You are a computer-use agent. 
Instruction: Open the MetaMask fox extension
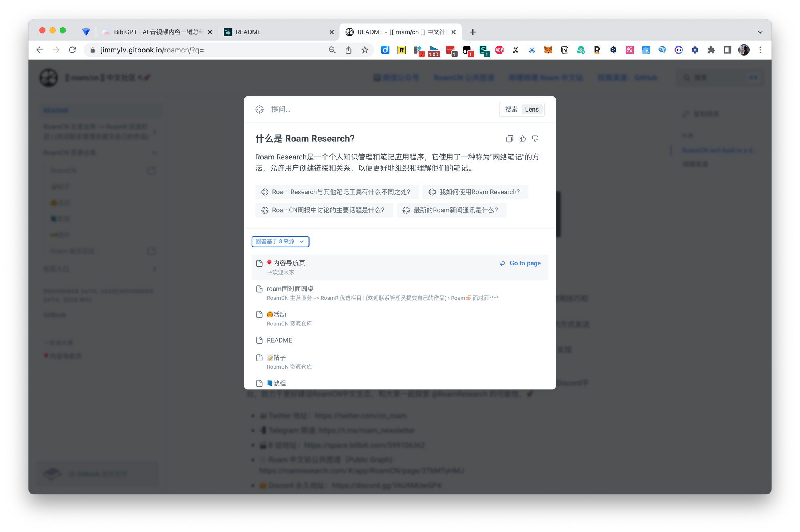548,50
